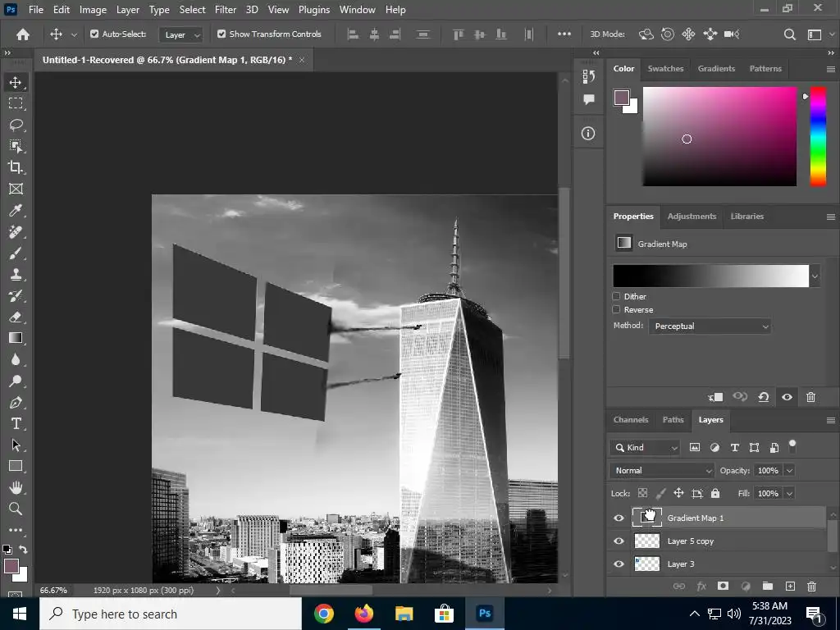Select the Rectangular Marquee tool
This screenshot has width=840, height=630.
click(16, 103)
